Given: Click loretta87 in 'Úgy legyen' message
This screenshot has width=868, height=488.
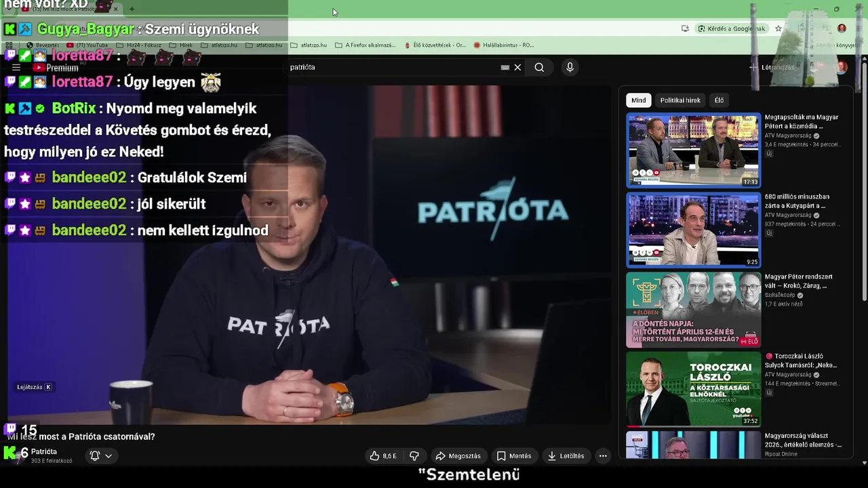Looking at the screenshot, I should click(x=82, y=82).
